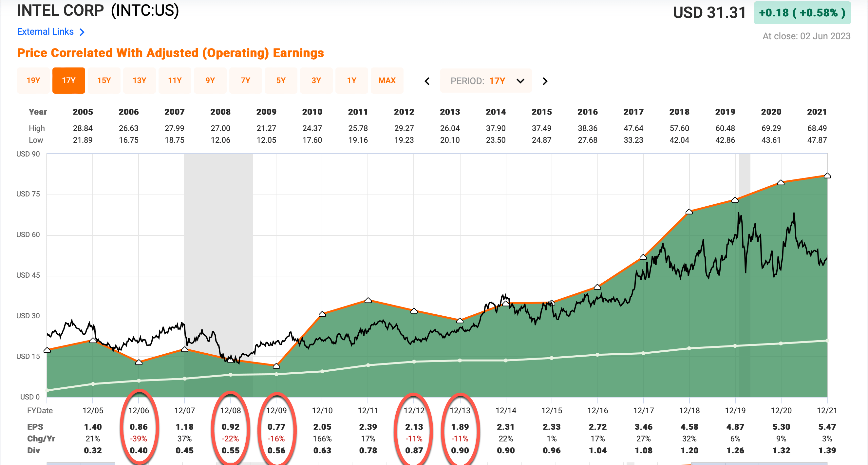Image resolution: width=868 pixels, height=465 pixels.
Task: Click the 2018 high value 57.60
Action: 679,128
